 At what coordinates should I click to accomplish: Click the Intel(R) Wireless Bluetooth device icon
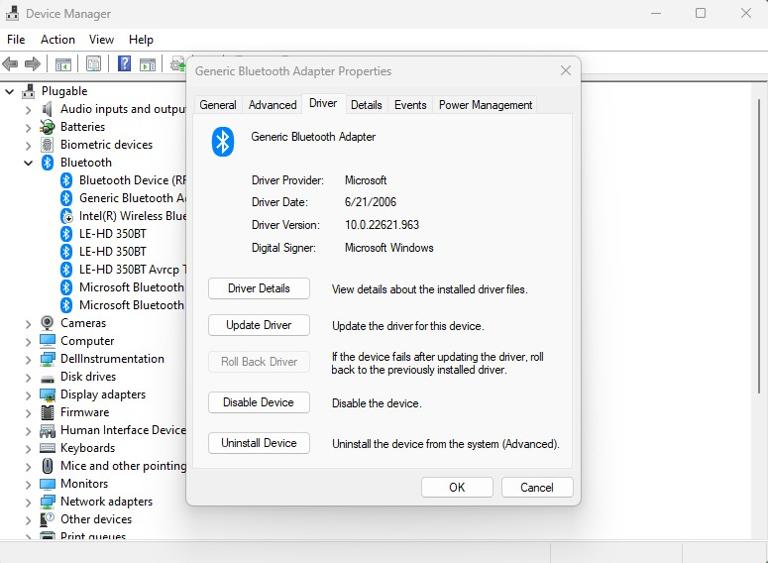pos(66,216)
